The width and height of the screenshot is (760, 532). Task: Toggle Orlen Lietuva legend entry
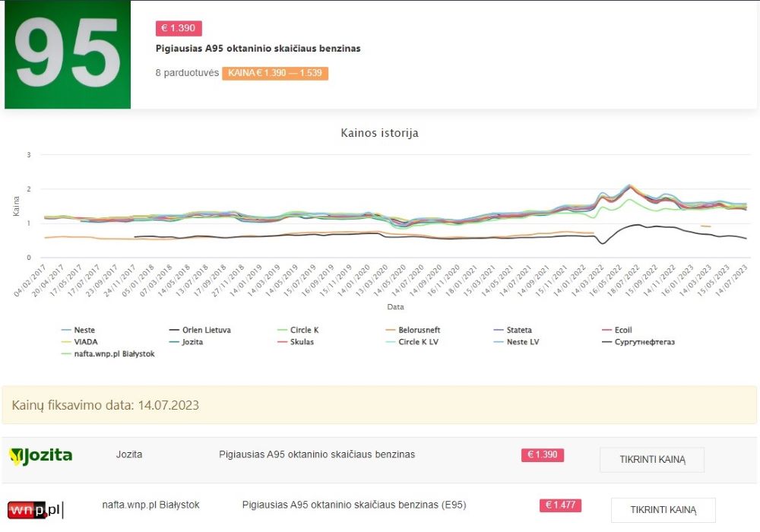(200, 330)
